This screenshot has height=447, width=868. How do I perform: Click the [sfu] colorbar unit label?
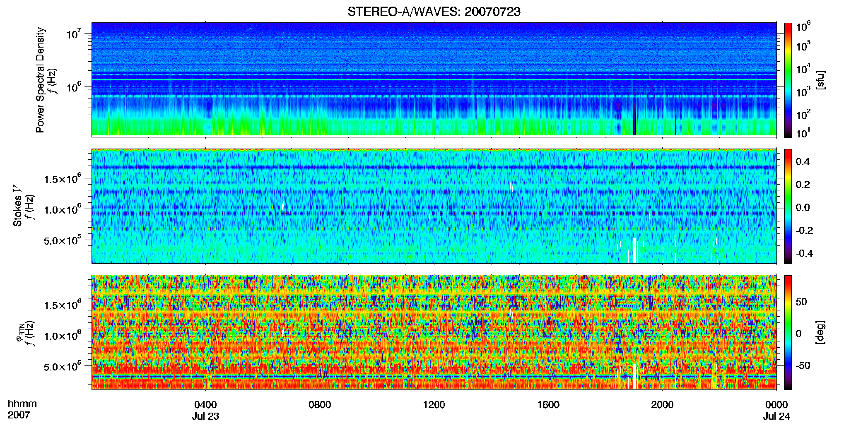821,80
